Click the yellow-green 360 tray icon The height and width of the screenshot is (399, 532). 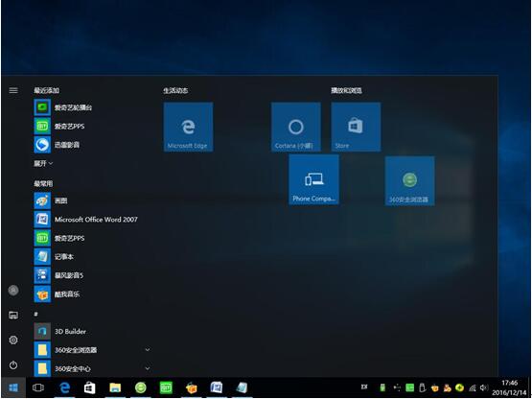[x=460, y=387]
